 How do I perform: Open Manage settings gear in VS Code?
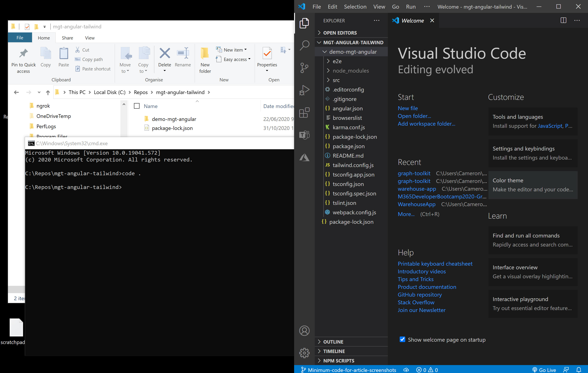[x=304, y=353]
